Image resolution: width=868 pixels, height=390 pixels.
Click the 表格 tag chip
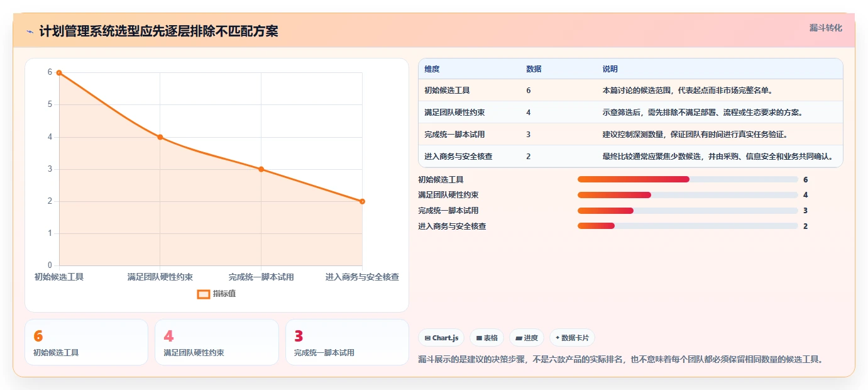point(486,338)
